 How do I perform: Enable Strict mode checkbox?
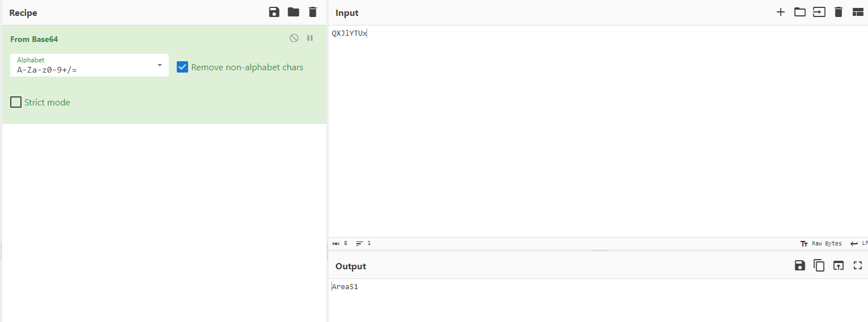tap(16, 103)
